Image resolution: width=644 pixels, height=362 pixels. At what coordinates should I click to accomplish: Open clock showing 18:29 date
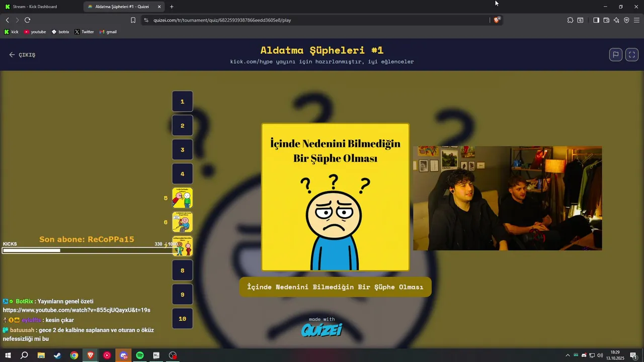[x=616, y=355]
